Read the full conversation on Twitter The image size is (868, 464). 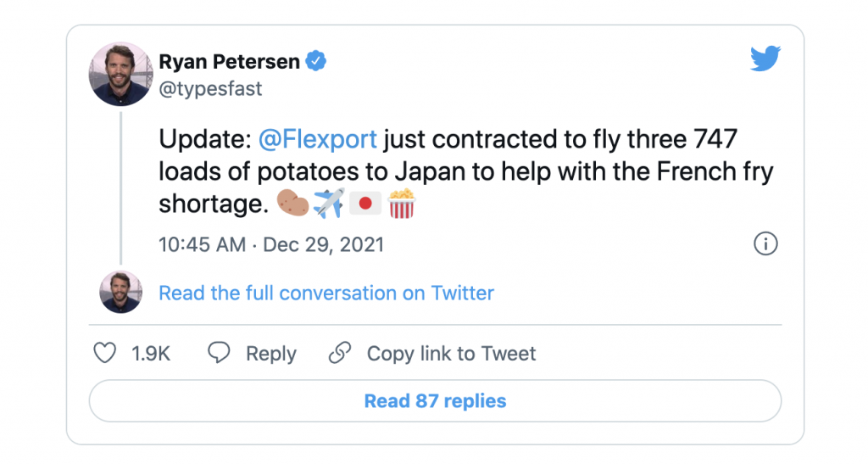pyautogui.click(x=326, y=293)
